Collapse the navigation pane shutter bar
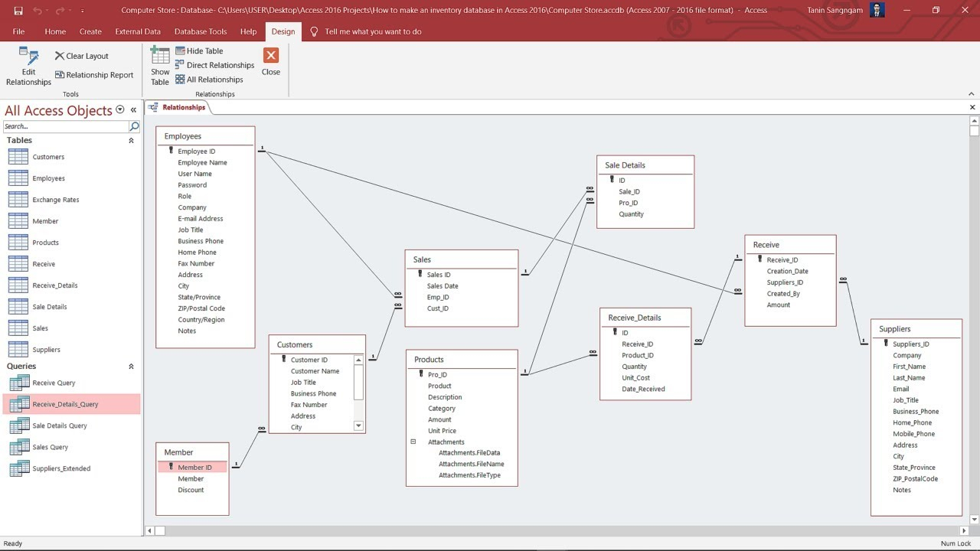The width and height of the screenshot is (980, 551). (x=133, y=110)
